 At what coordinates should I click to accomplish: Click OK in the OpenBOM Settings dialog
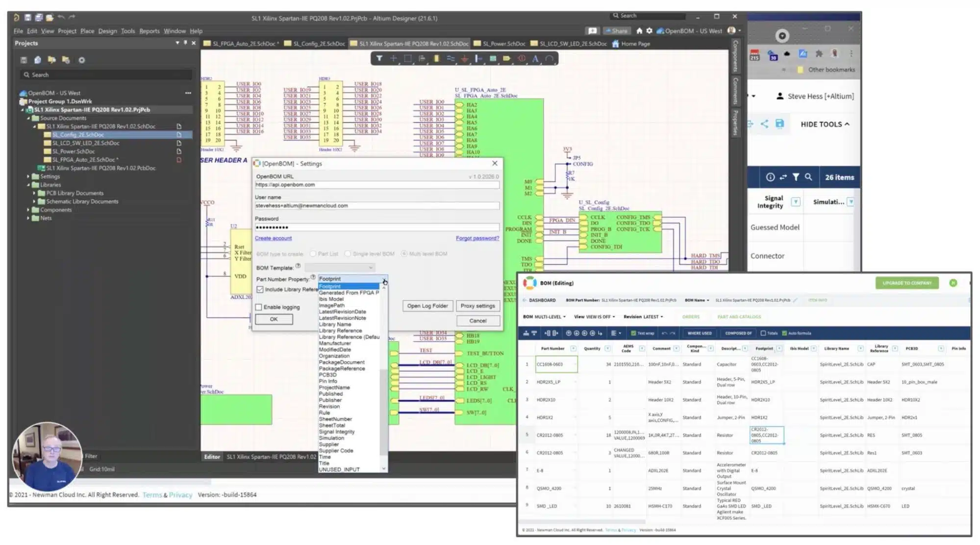(x=274, y=319)
